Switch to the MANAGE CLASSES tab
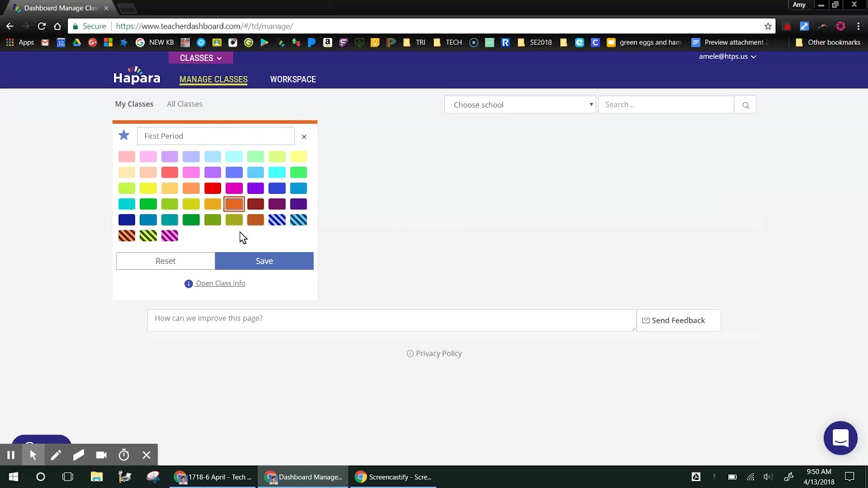Screen dimensions: 868x488 (x=214, y=79)
